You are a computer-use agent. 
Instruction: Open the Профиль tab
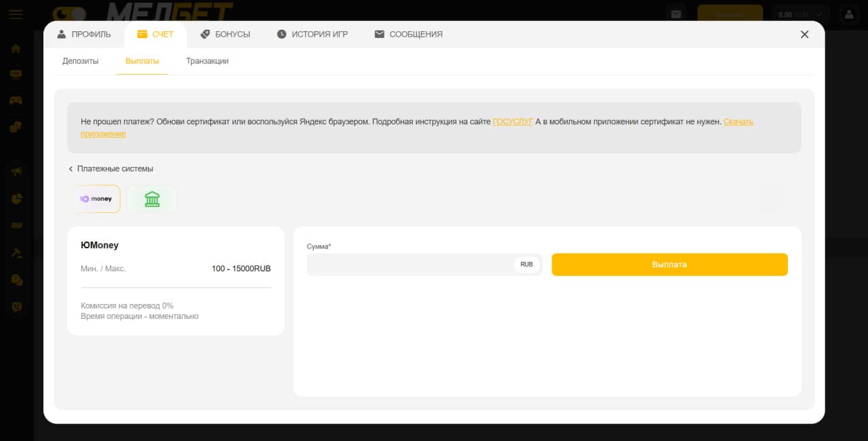click(x=84, y=34)
